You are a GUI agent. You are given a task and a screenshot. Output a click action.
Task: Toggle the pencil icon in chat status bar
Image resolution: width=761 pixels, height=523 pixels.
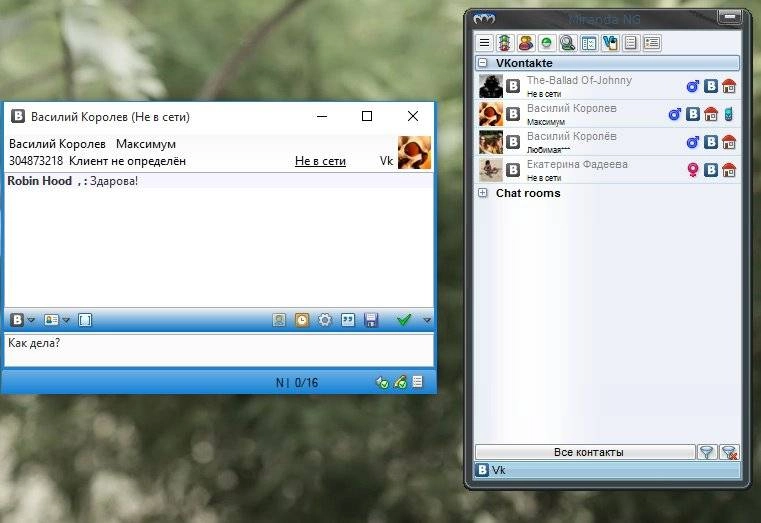400,382
